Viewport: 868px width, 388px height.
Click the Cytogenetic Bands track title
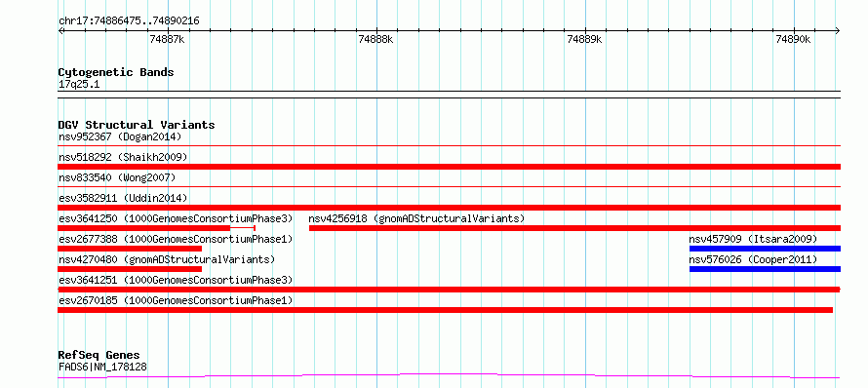[x=116, y=72]
